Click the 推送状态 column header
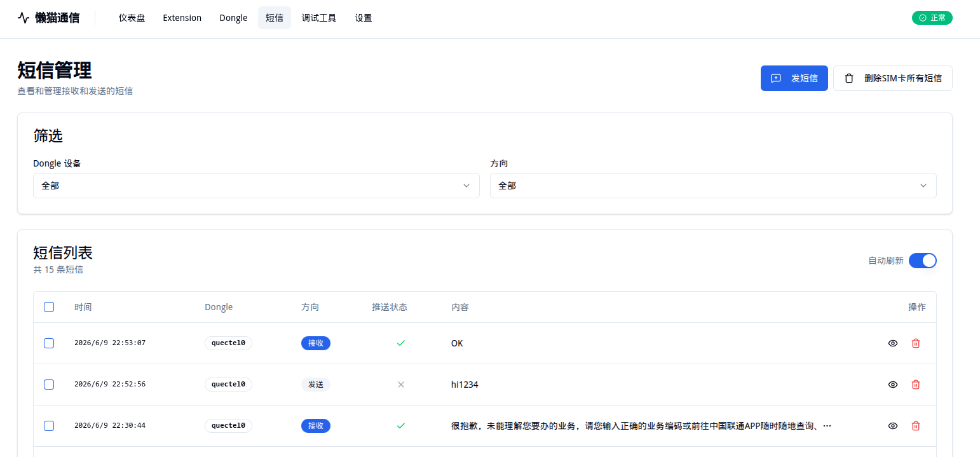This screenshot has width=980, height=457. point(390,307)
